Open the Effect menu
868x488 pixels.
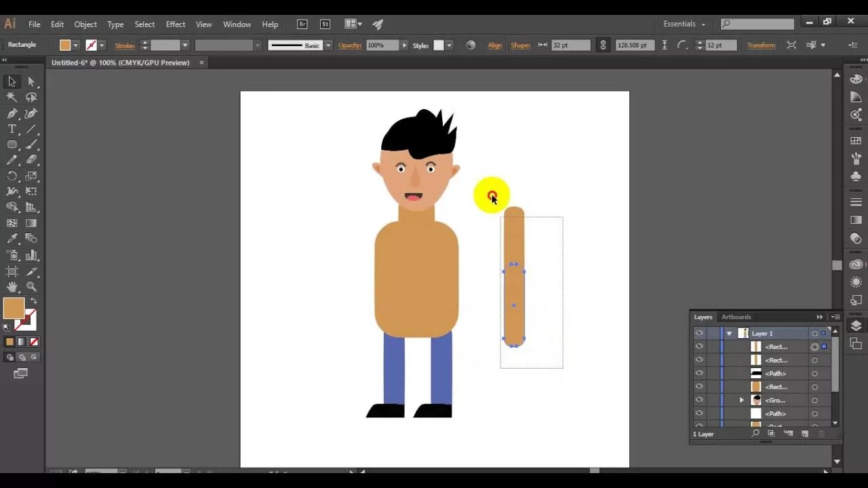176,24
